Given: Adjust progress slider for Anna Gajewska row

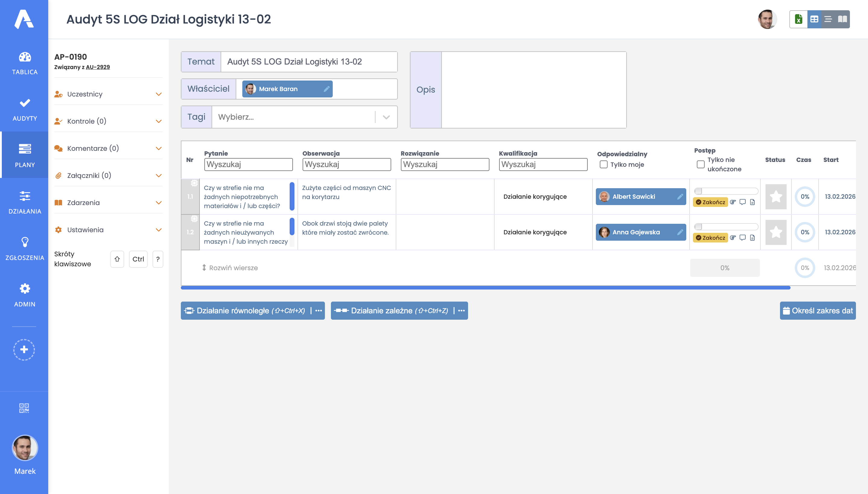Looking at the screenshot, I should pos(699,227).
